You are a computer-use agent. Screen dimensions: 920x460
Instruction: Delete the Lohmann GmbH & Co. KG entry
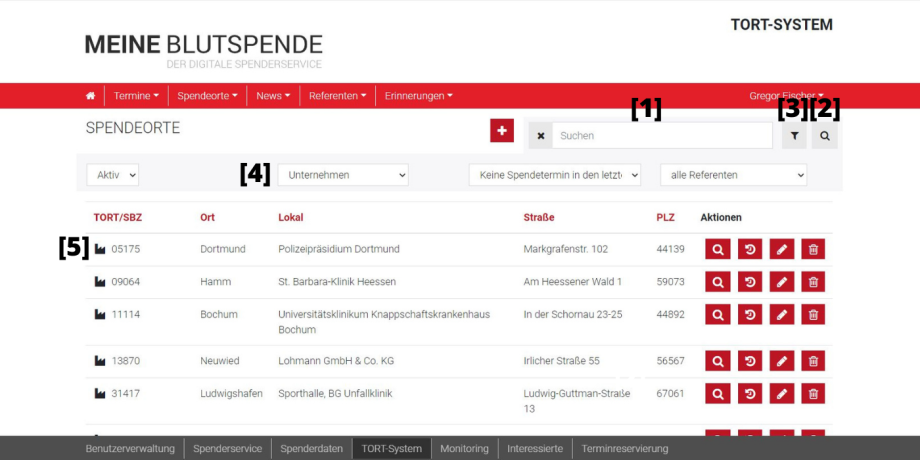point(813,361)
